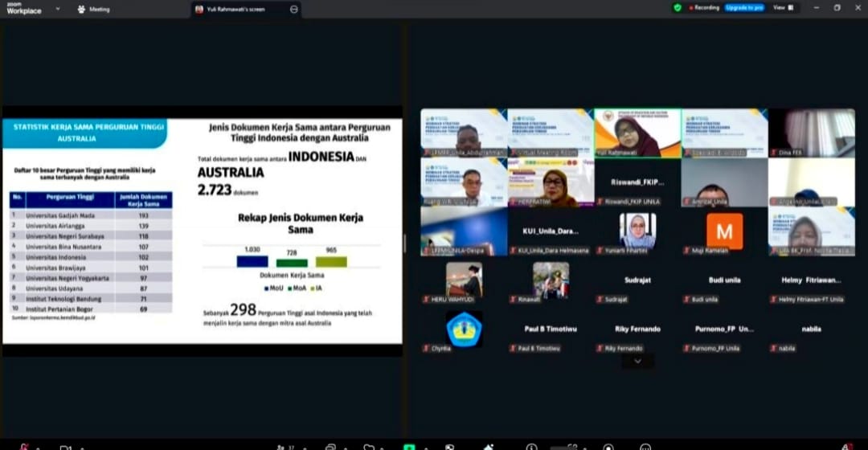Click the MoU legend entry in the chart

273,288
